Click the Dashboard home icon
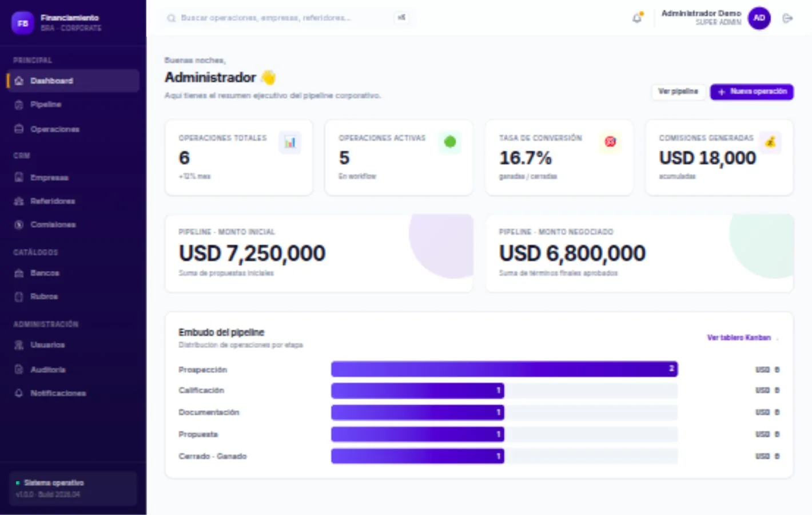 [19, 81]
